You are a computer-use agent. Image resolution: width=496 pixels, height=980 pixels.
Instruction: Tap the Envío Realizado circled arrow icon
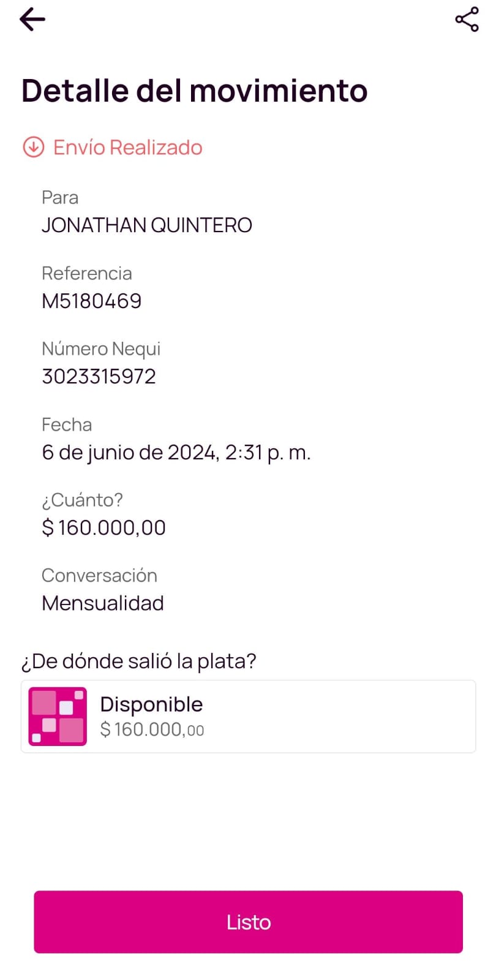coord(34,148)
